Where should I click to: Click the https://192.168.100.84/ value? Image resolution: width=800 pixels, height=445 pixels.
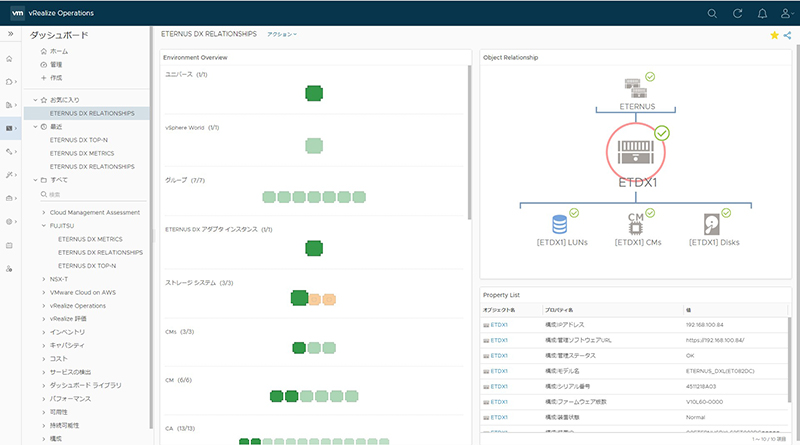(715, 340)
